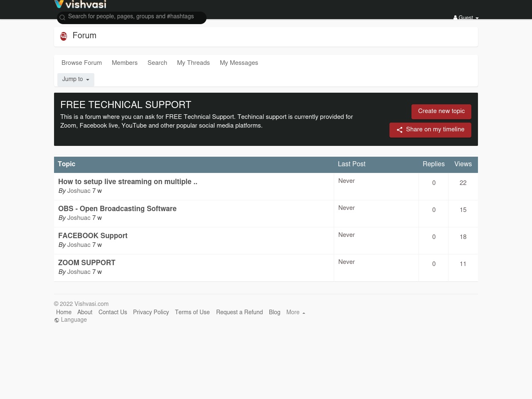
Task: Click Create new topic button
Action: coord(441,111)
